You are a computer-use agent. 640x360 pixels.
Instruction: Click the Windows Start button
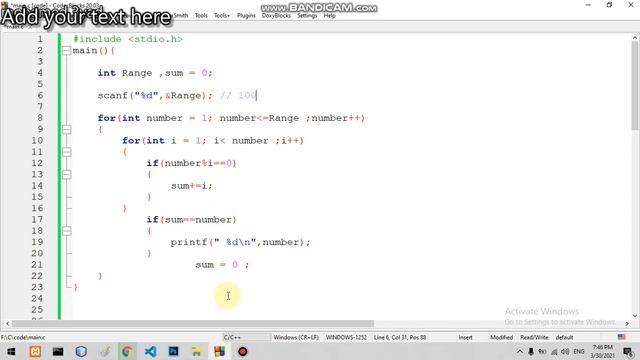tap(11, 351)
